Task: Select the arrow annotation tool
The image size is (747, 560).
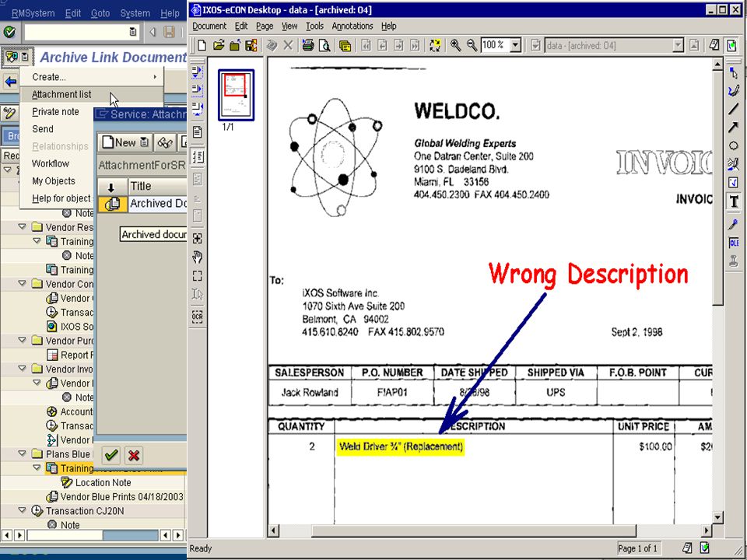Action: click(x=734, y=127)
